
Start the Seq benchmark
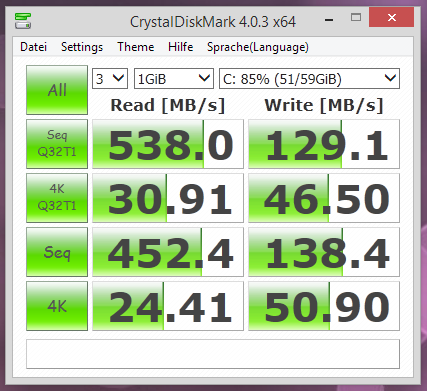(57, 252)
